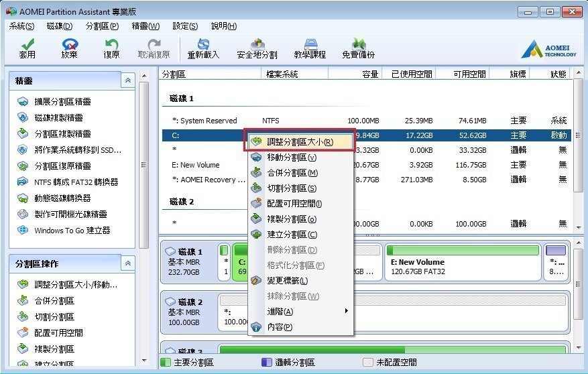
Task: Click the 主要分割區 green legend swatch
Action: 165,362
